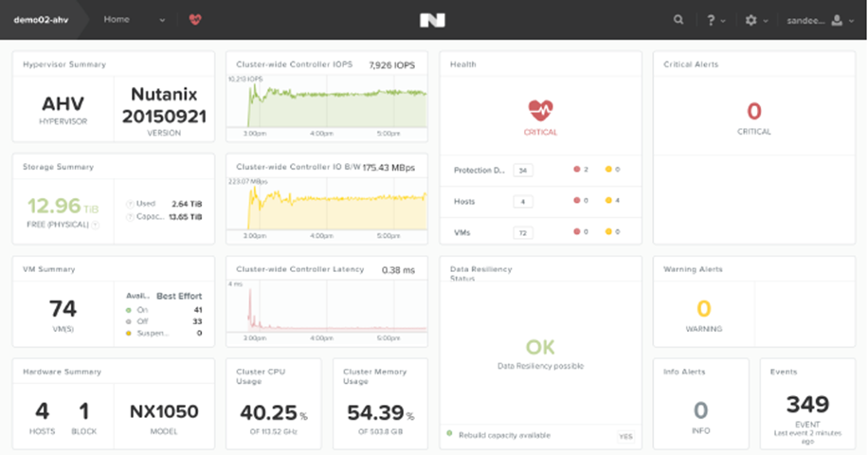Screen dimensions: 868x455
Task: Click the Nutanix N logo
Action: click(x=433, y=20)
